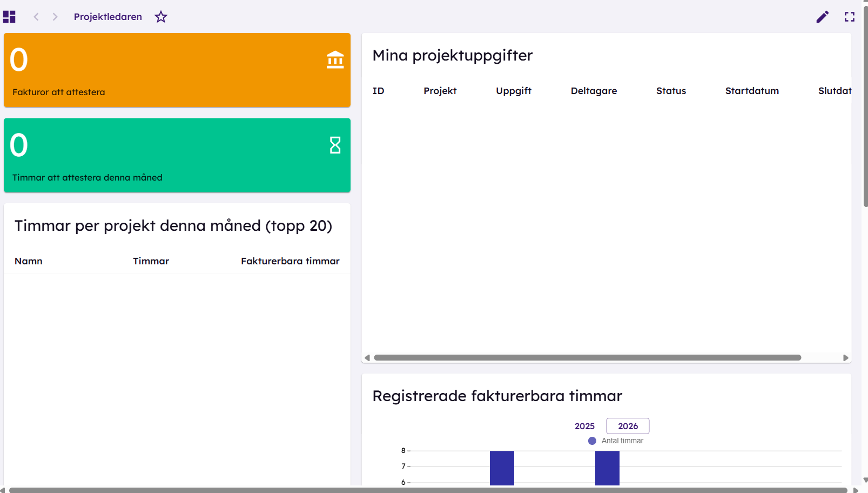The image size is (868, 493).
Task: Click right arrow of task table scrollbar
Action: click(846, 358)
